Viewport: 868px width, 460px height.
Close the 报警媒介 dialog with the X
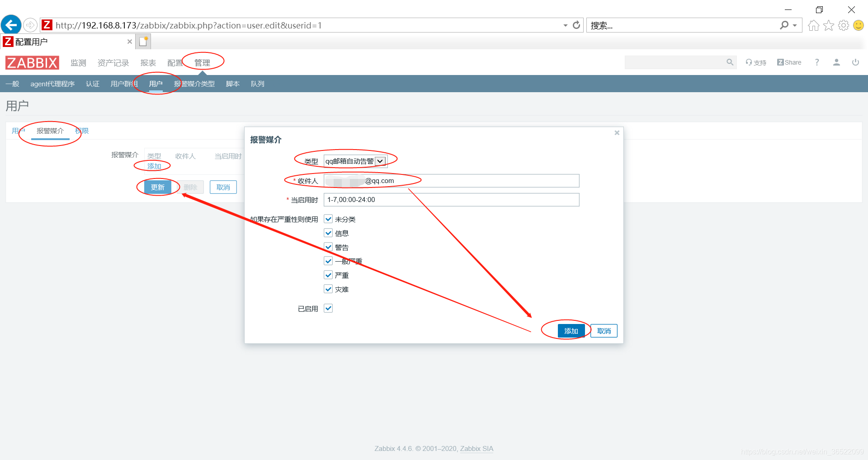click(617, 133)
